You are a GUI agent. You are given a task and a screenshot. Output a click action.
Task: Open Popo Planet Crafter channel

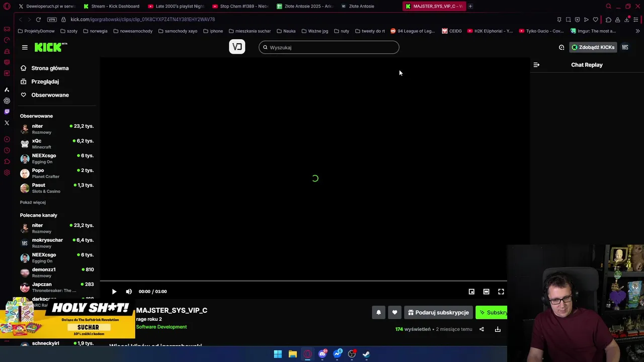(x=57, y=173)
